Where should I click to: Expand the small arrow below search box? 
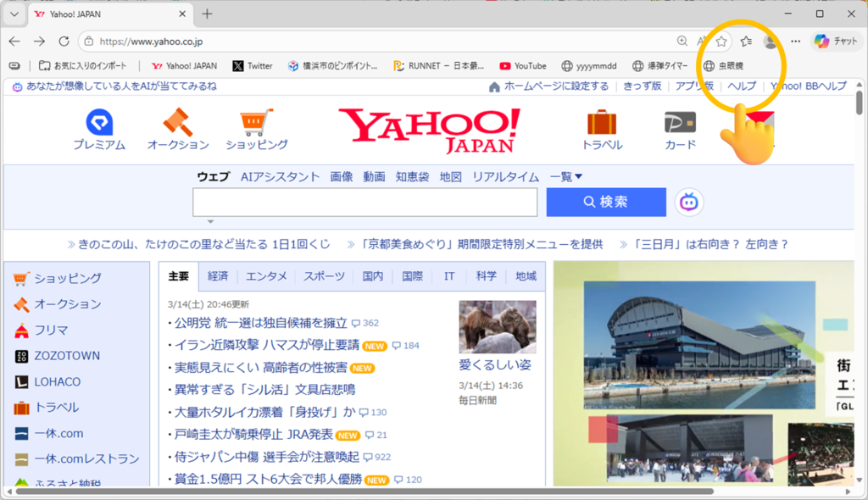point(210,222)
